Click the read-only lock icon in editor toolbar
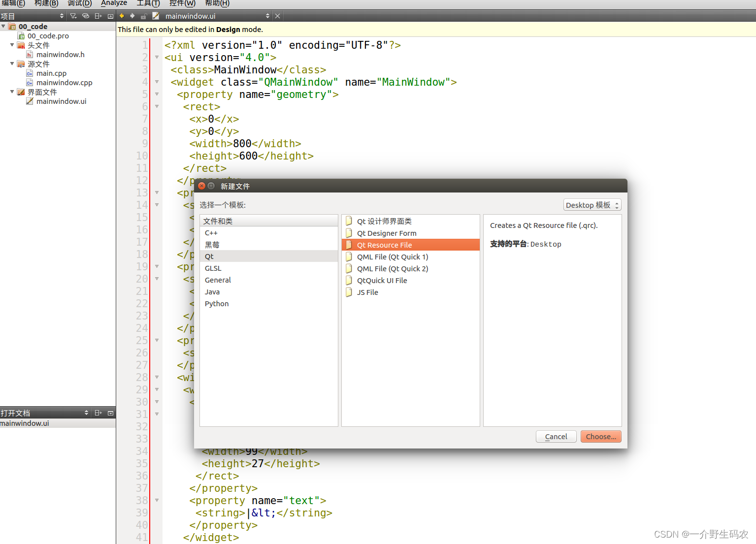Viewport: 756px width, 544px height. 144,16
